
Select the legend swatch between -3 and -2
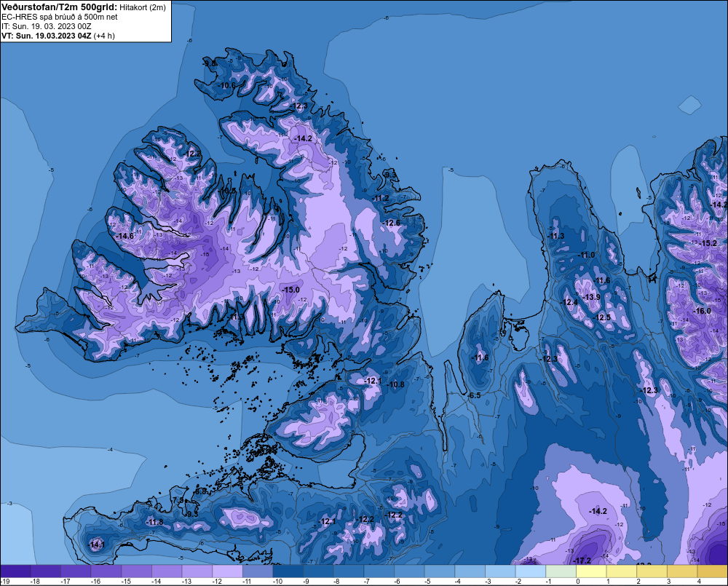501,571
